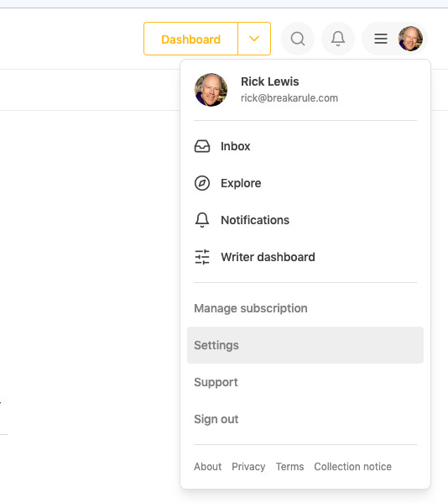Select Explore in the menu
The width and height of the screenshot is (448, 503).
305,183
